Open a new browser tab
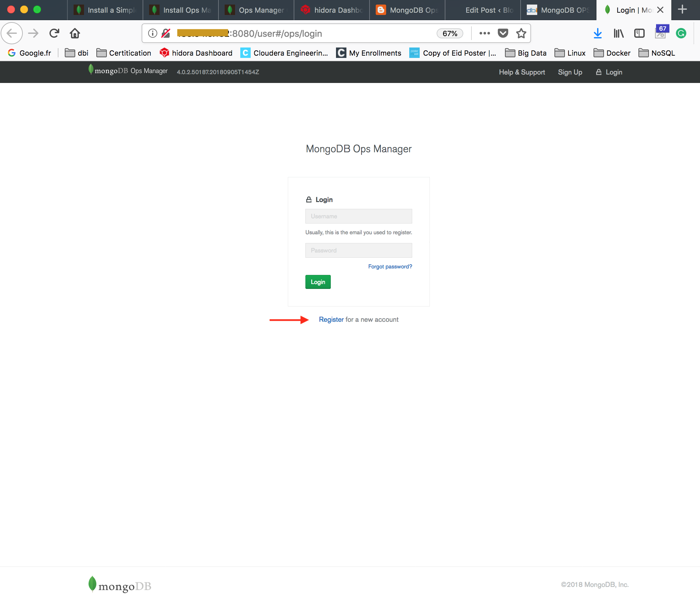The height and width of the screenshot is (598, 700). 682,9
